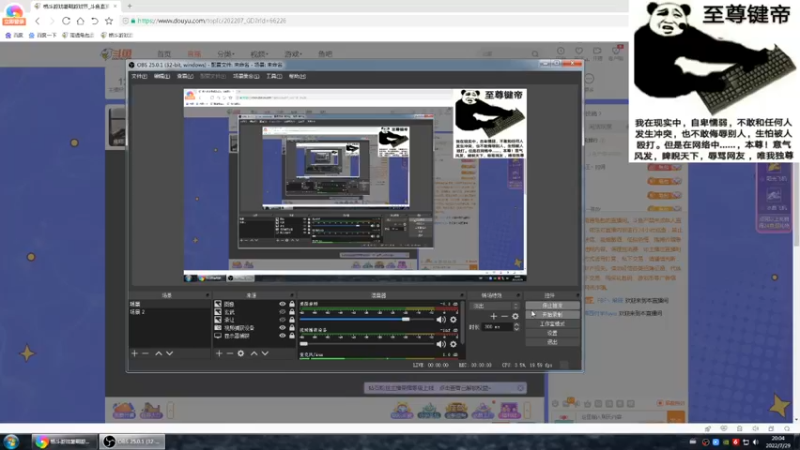Image resolution: width=800 pixels, height=450 pixels.
Task: Enable 工作室模式 in Controls
Action: (552, 324)
